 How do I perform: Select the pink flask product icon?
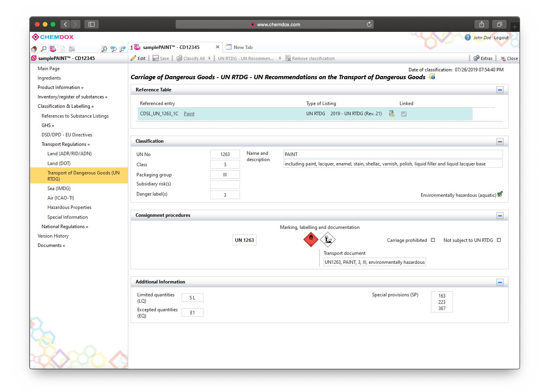53,49
